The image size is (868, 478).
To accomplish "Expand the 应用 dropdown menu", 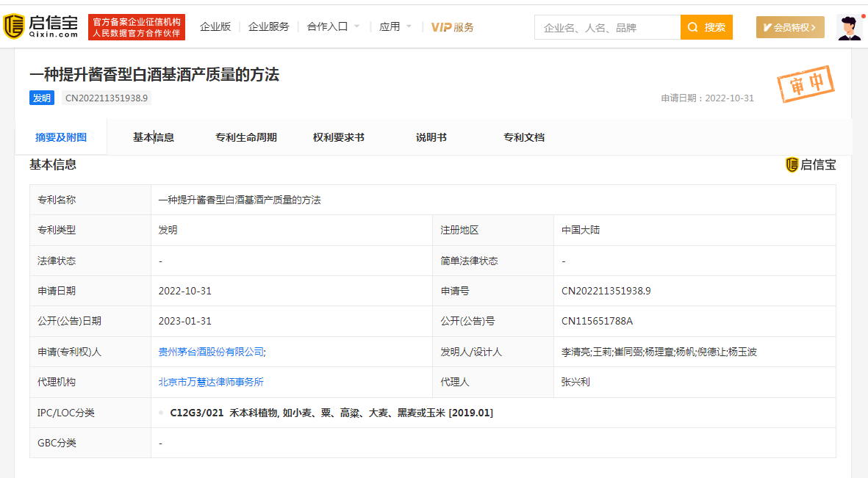I will pyautogui.click(x=395, y=26).
